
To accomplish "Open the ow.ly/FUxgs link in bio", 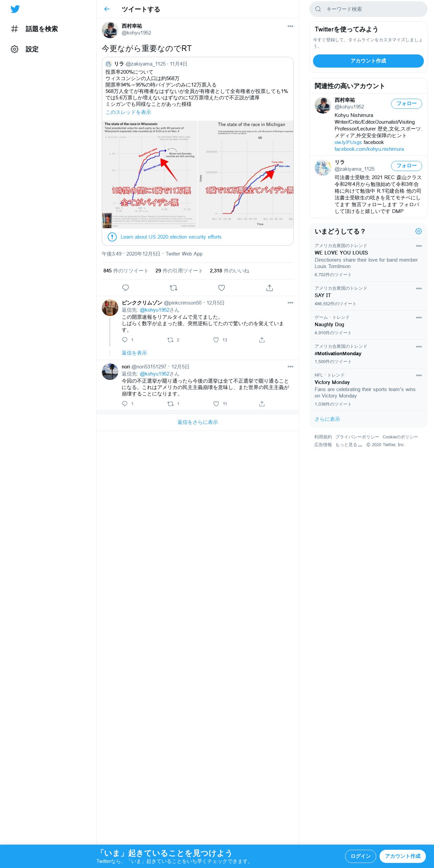I will coord(348,142).
